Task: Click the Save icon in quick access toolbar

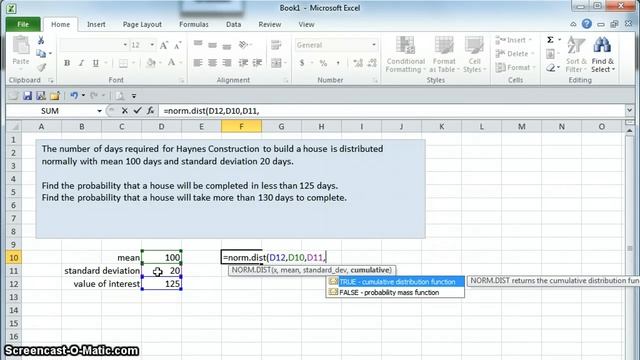Action: tap(27, 96)
